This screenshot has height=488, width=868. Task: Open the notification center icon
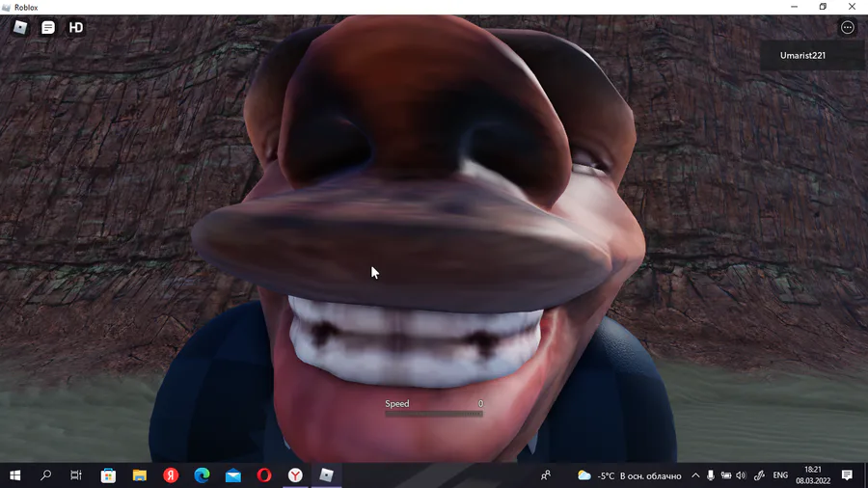(847, 475)
